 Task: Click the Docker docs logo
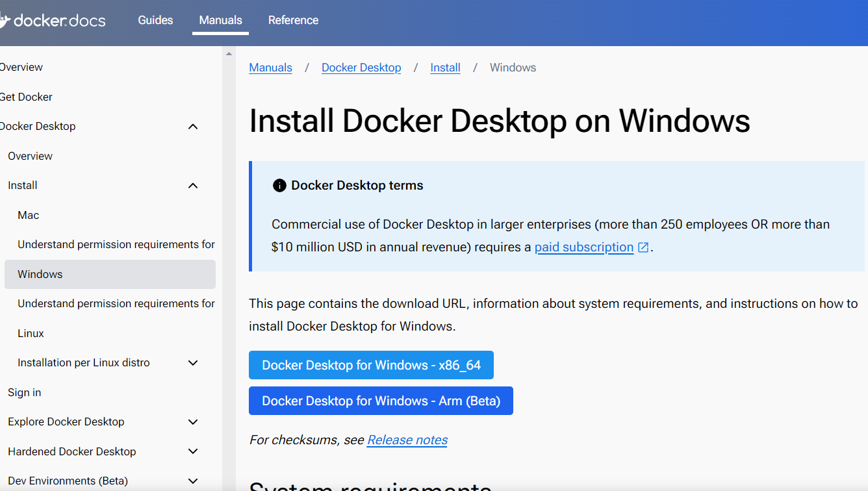[x=52, y=20]
